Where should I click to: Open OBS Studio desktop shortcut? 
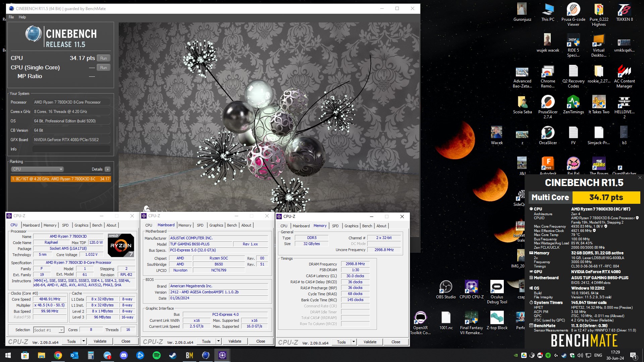click(446, 290)
